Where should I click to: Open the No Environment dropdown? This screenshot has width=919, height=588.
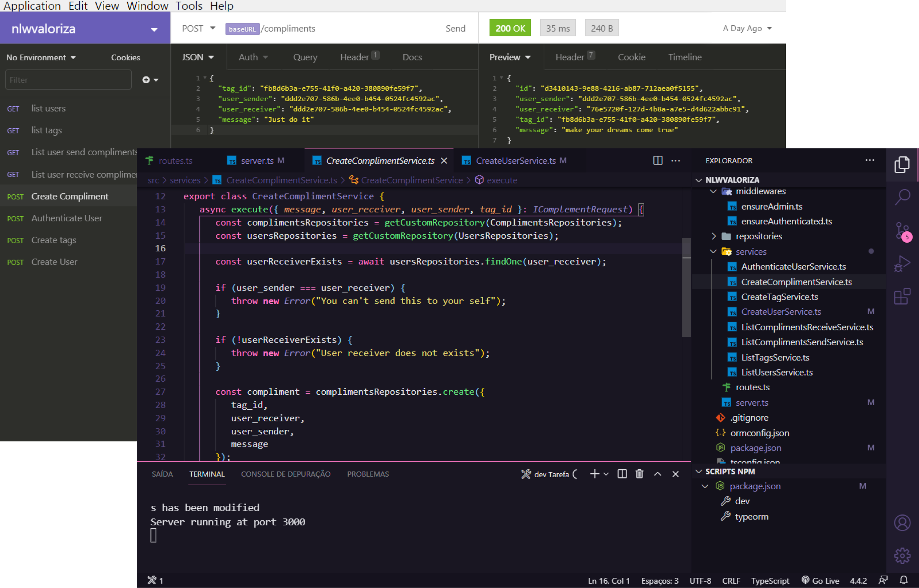[x=41, y=57]
